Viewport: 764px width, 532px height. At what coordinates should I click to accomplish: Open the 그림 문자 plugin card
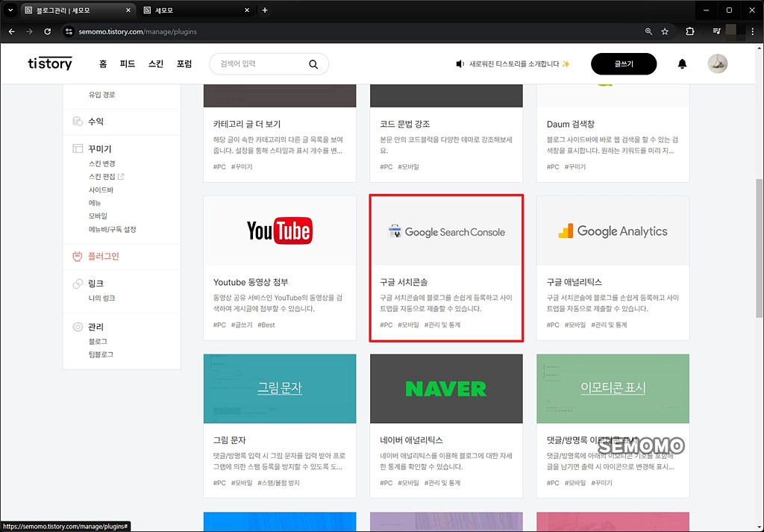[x=280, y=426]
